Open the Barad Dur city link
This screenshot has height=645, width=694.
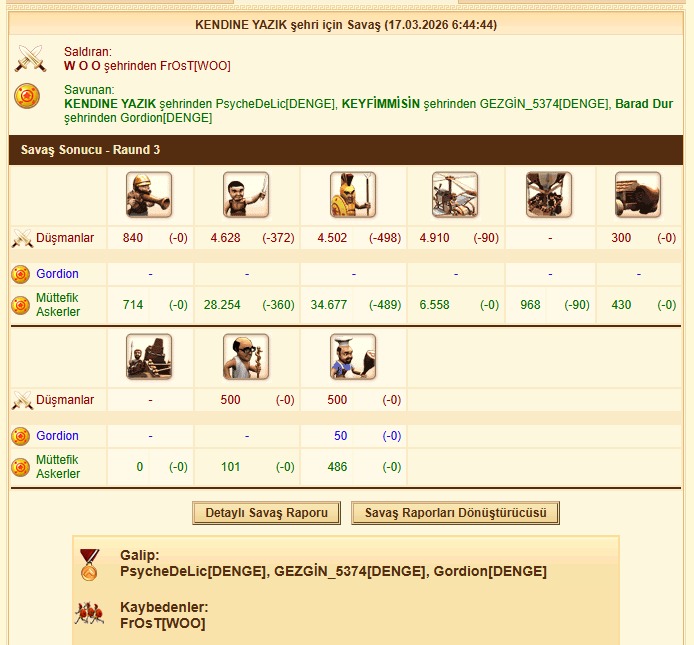click(644, 104)
